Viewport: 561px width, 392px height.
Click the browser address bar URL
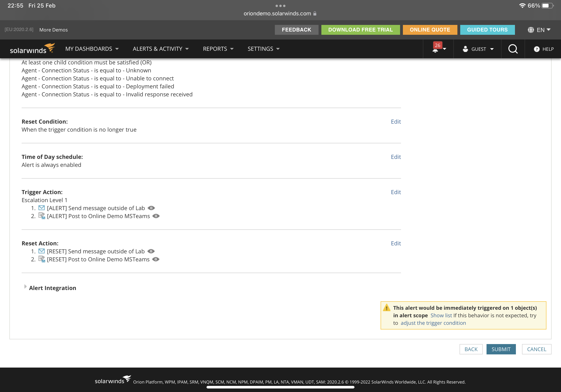click(x=277, y=13)
